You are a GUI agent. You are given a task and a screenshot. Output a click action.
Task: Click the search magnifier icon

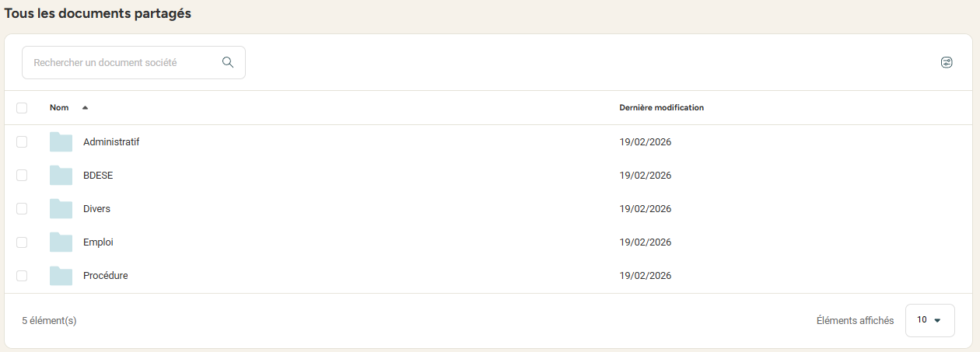pyautogui.click(x=228, y=62)
